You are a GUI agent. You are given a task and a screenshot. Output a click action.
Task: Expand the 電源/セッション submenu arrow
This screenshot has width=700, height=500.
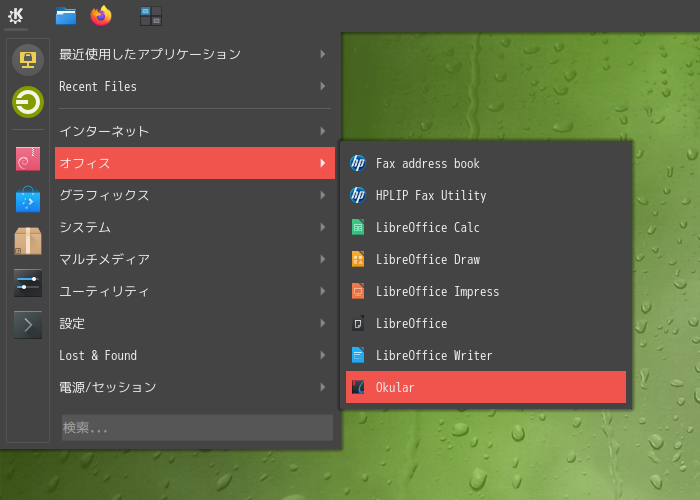322,387
